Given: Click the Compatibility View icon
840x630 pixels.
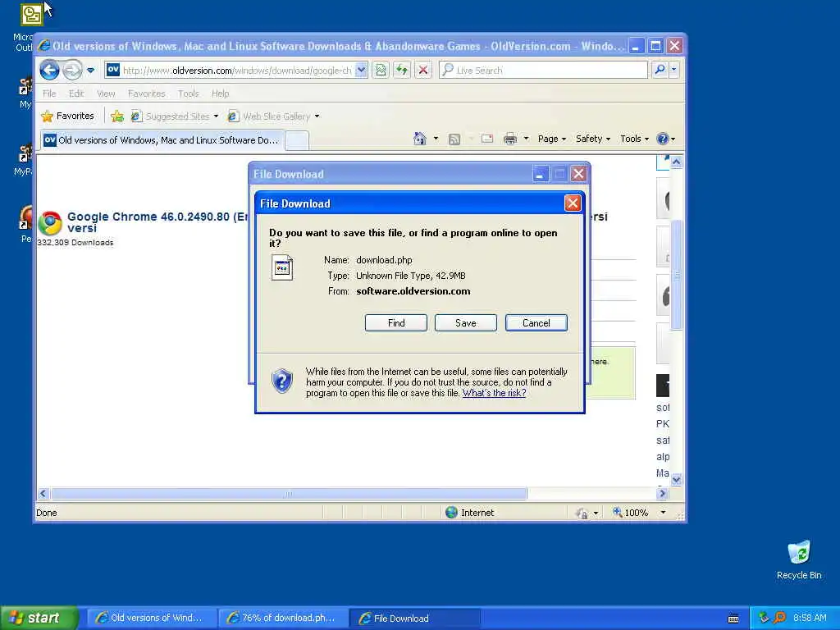Looking at the screenshot, I should [x=381, y=71].
